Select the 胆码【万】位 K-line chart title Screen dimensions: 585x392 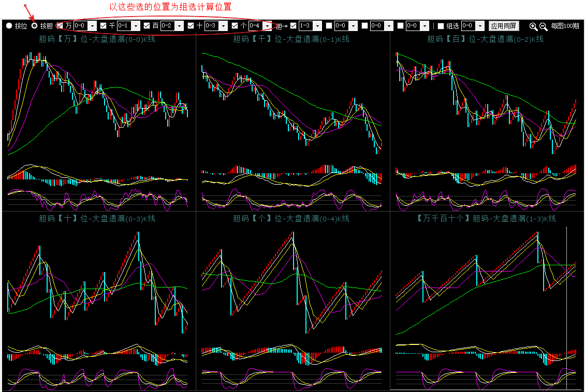[x=97, y=39]
